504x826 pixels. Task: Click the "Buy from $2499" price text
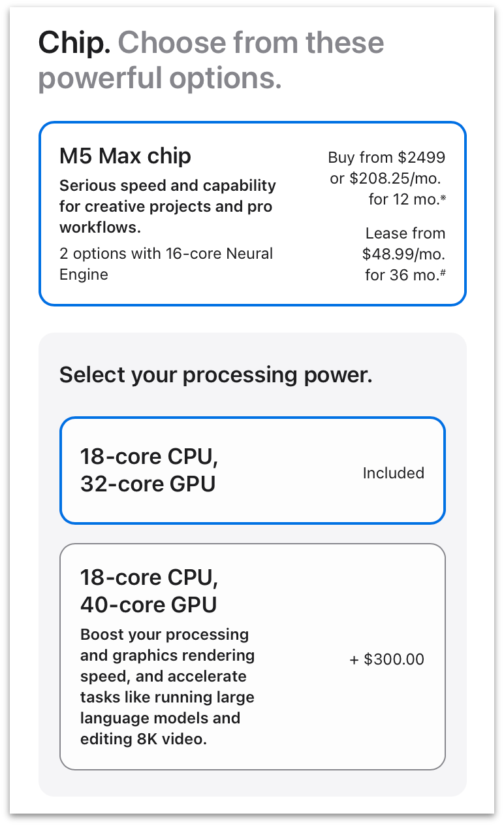point(386,157)
